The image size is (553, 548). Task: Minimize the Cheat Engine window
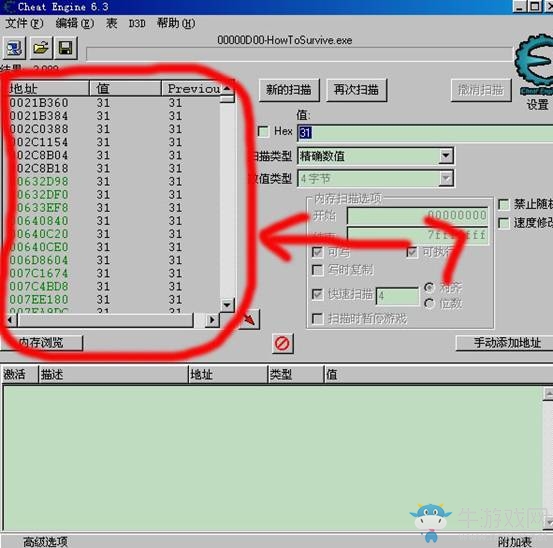(x=520, y=7)
